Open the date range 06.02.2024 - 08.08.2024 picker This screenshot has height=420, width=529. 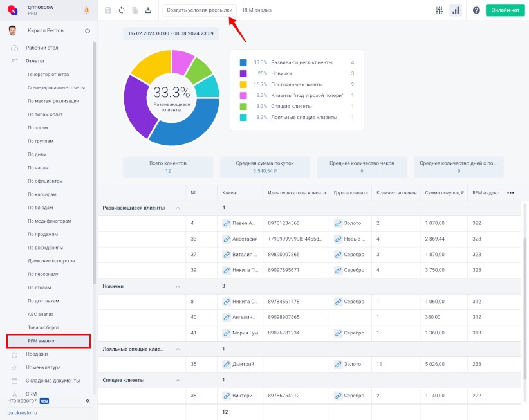click(171, 33)
